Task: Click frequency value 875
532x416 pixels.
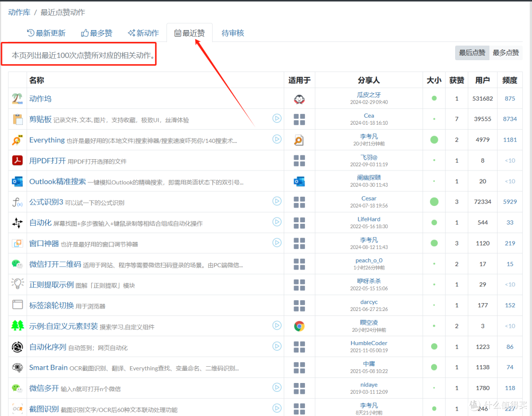Action: pyautogui.click(x=510, y=99)
